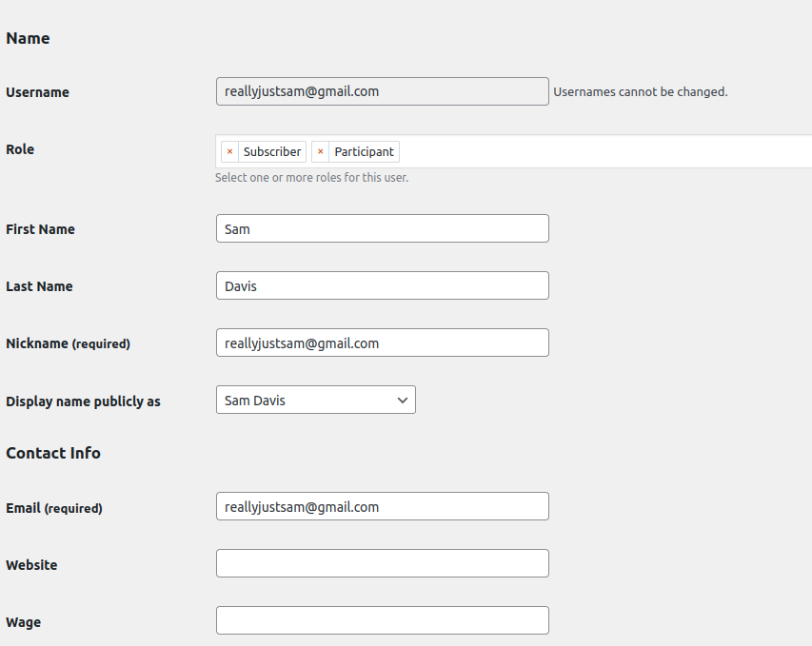Click the Email (required) label
Image resolution: width=812 pixels, height=646 pixels.
pyautogui.click(x=54, y=508)
